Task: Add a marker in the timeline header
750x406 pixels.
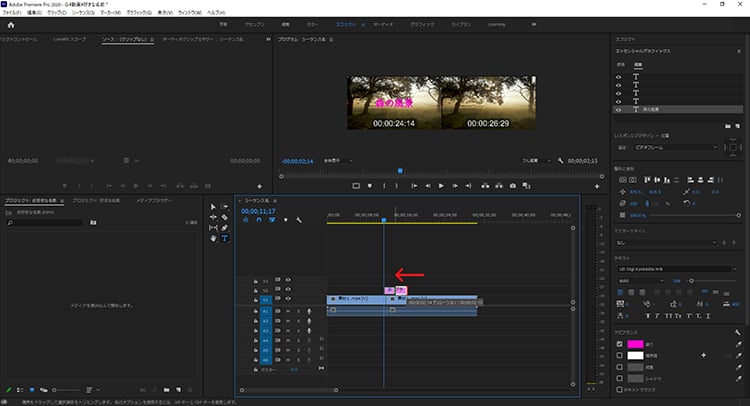Action: coord(286,220)
